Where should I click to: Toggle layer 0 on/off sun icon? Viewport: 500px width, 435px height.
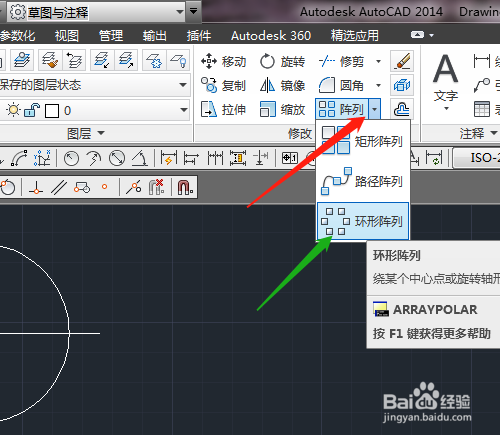click(x=13, y=110)
